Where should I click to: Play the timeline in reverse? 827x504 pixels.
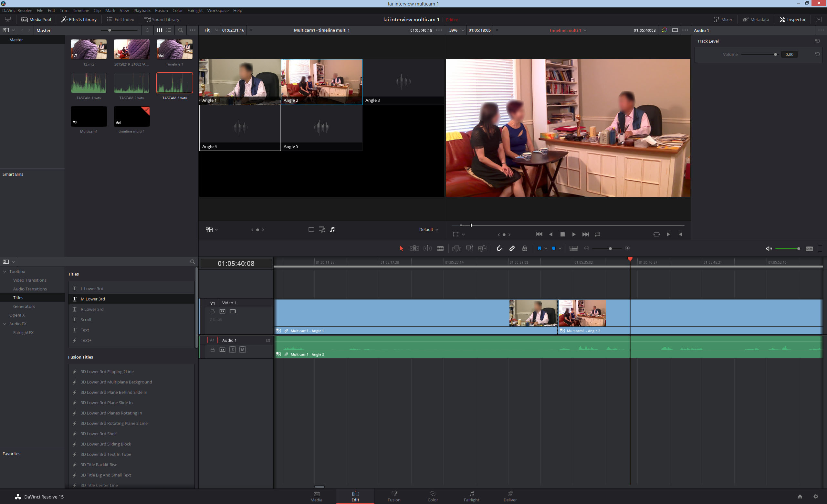tap(551, 234)
